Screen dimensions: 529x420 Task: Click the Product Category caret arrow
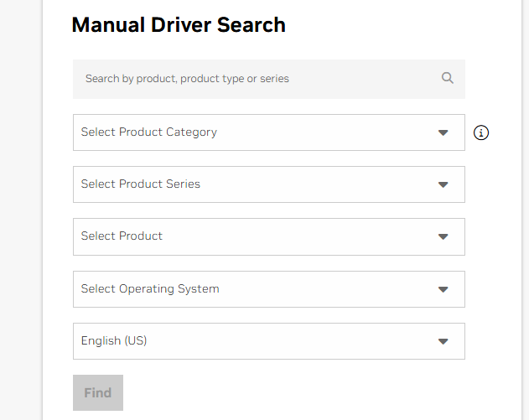pos(443,132)
